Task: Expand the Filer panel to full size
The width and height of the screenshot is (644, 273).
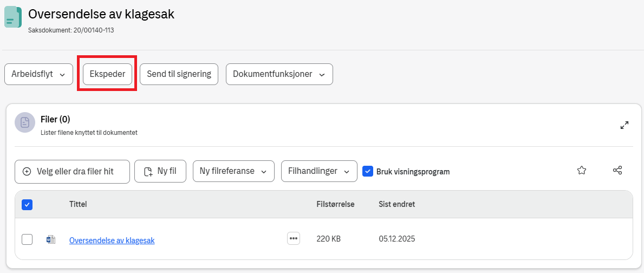Action: 624,125
